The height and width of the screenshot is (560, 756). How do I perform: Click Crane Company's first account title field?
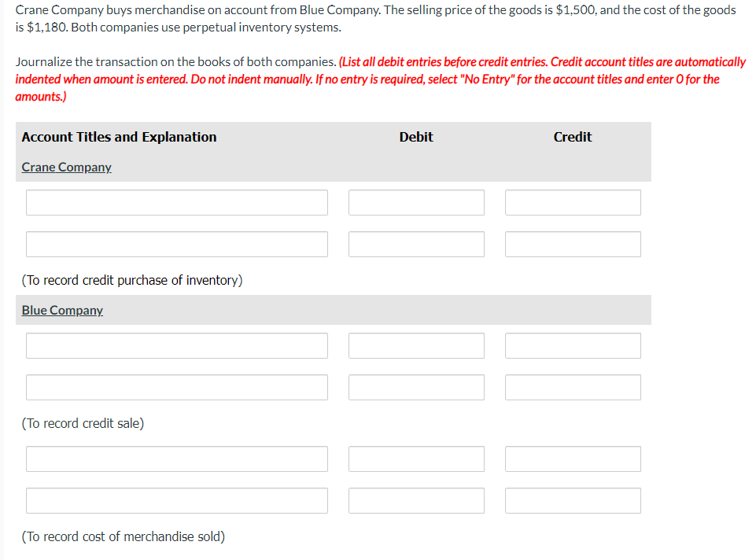click(x=176, y=202)
